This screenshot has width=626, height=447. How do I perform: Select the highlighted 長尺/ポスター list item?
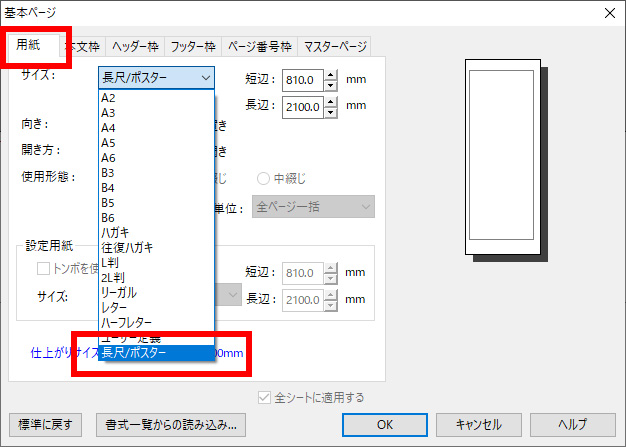[156, 353]
